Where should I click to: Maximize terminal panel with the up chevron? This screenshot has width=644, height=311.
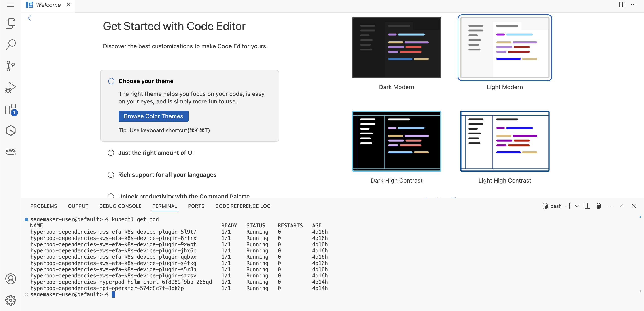(622, 206)
